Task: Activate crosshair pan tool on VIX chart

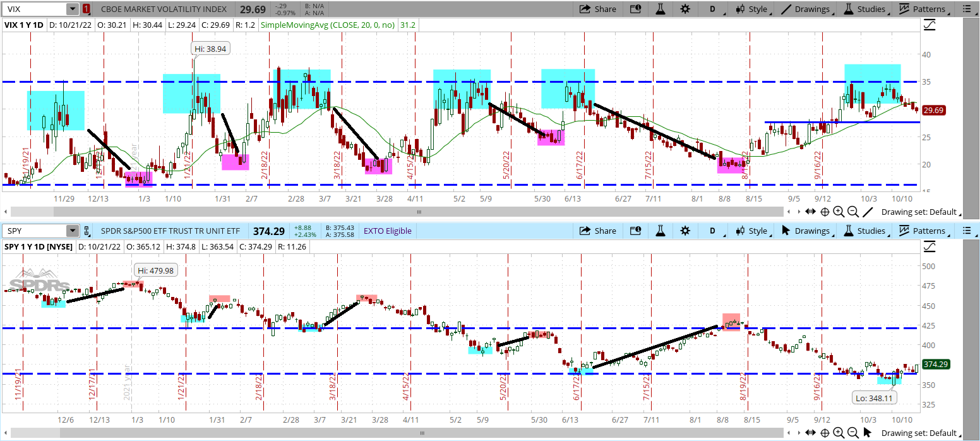Action: (x=825, y=212)
